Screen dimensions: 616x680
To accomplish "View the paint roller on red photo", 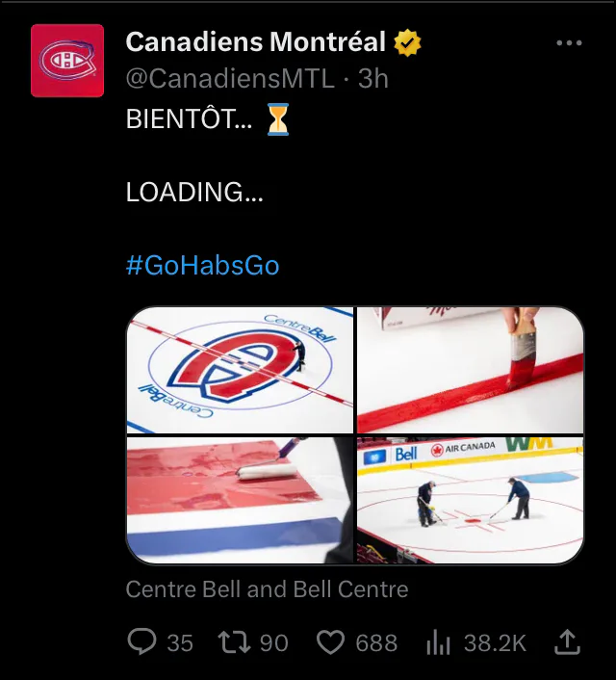I will tap(240, 500).
